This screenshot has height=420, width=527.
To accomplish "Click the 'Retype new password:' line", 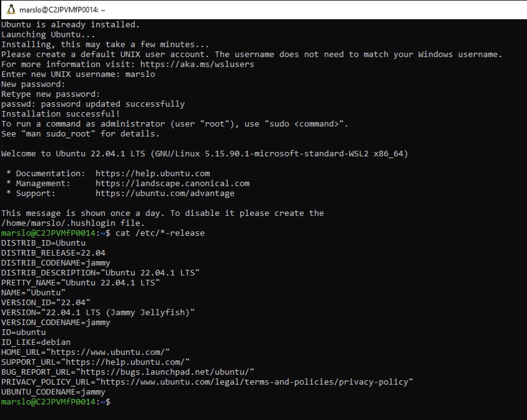I will click(51, 94).
